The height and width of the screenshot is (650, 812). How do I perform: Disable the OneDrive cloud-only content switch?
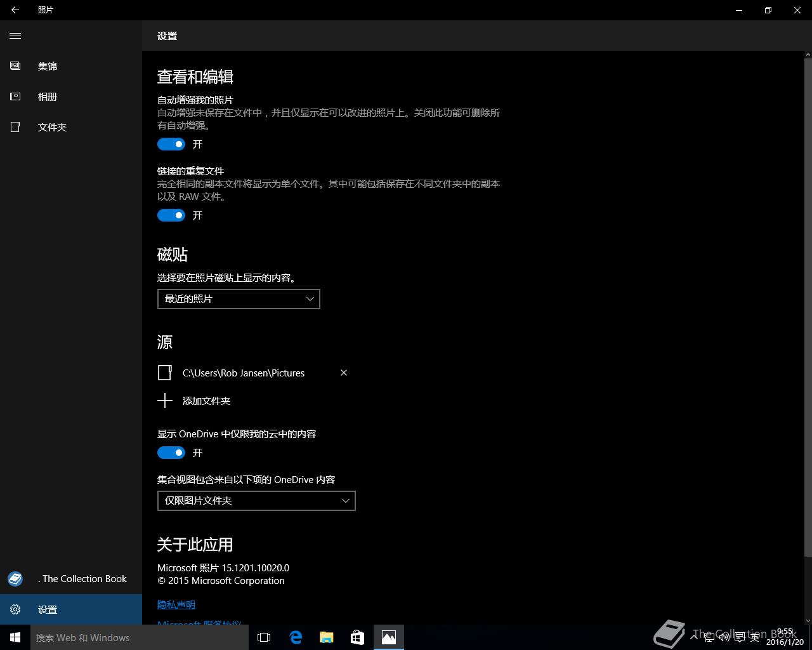pyautogui.click(x=171, y=453)
